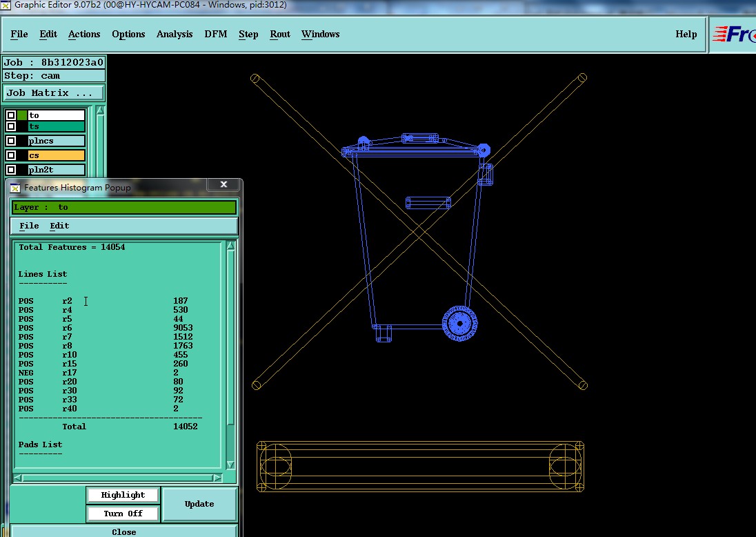Screen dimensions: 756x537
Task: Click the blue wheel on trash bin drawing
Action: 460,323
